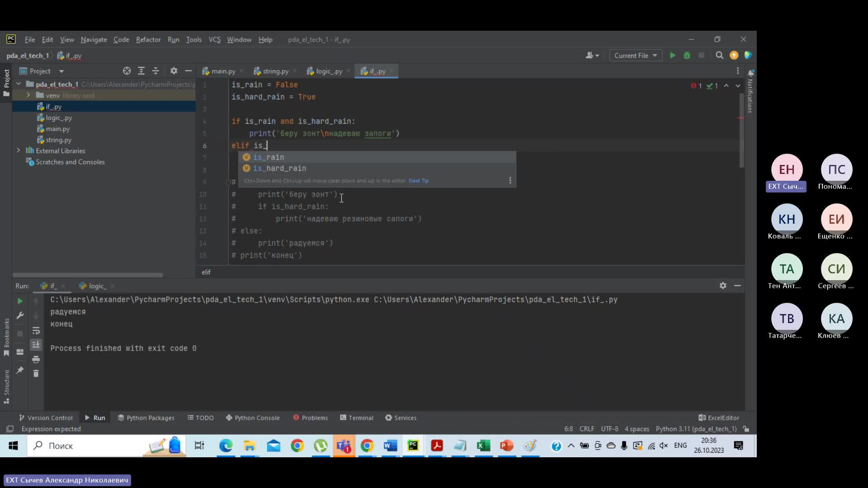This screenshot has width=868, height=488.
Task: Change UTF-8 file encoding in status bar
Action: tap(609, 429)
